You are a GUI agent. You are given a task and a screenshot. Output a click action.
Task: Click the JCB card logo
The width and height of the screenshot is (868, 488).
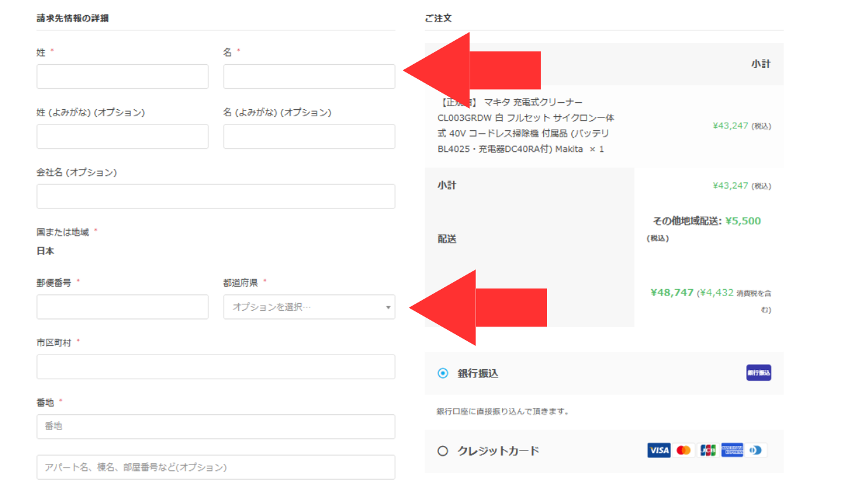pyautogui.click(x=708, y=451)
